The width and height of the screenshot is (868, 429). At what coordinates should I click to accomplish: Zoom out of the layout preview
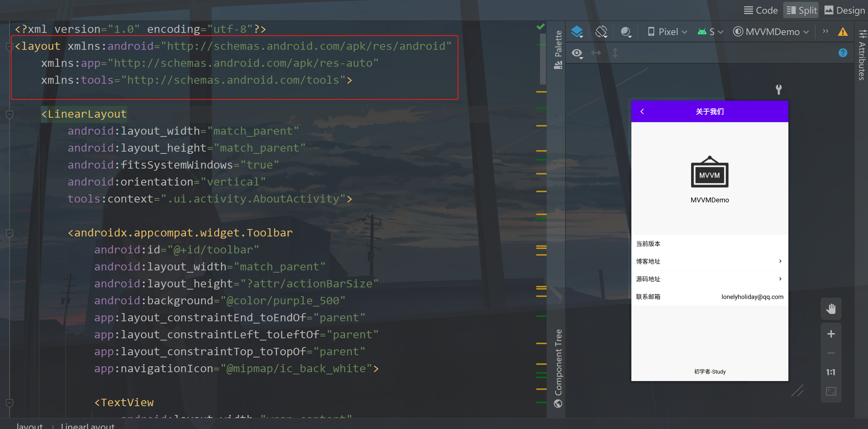coord(831,353)
